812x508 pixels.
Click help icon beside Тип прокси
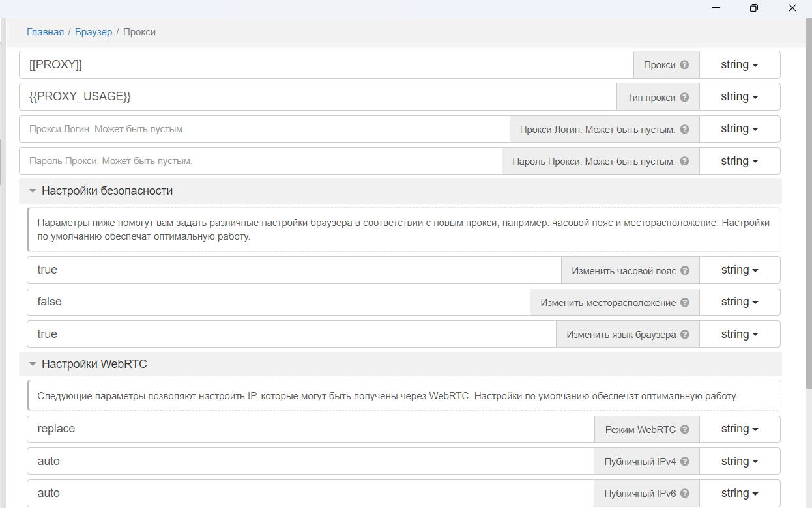(684, 97)
